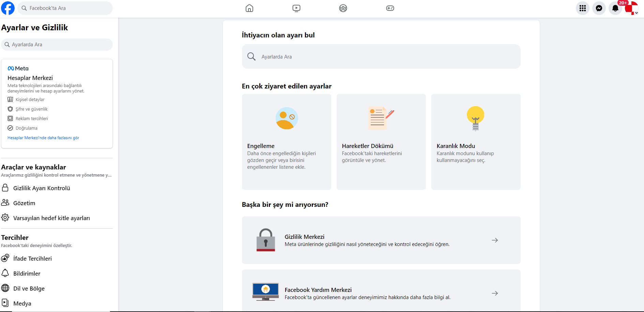Screen dimensions: 644x312
Task: Open the Watch video icon
Action: [296, 8]
